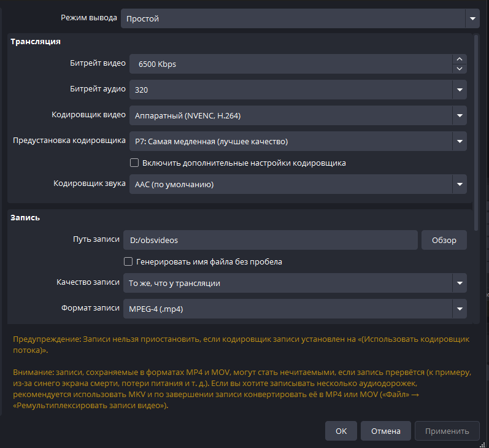Enable Включить дополнительные настройки кодировщика checkbox
Screen dimensions: 489x448
tap(134, 163)
